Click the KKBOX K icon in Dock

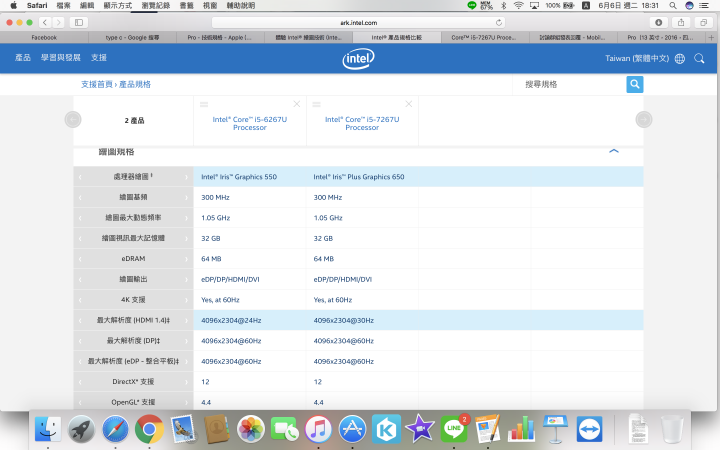pos(386,429)
